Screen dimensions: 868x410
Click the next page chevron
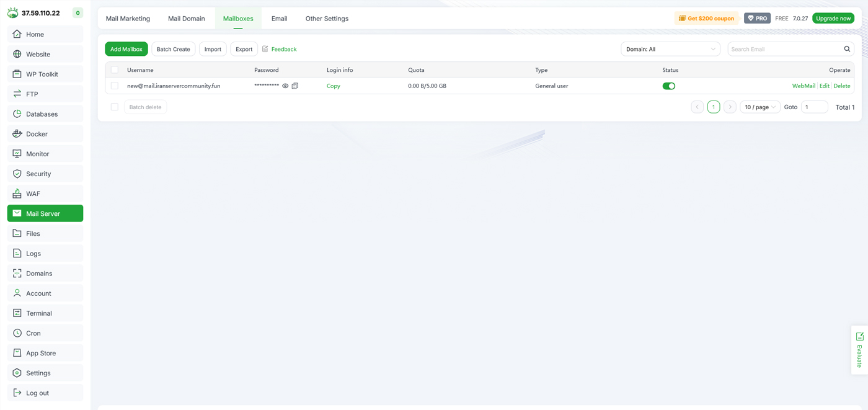click(x=730, y=107)
